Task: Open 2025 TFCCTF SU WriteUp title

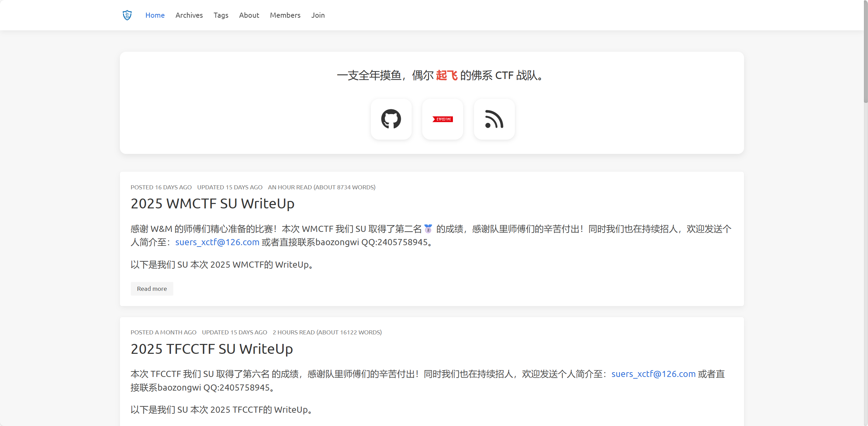Action: (211, 349)
